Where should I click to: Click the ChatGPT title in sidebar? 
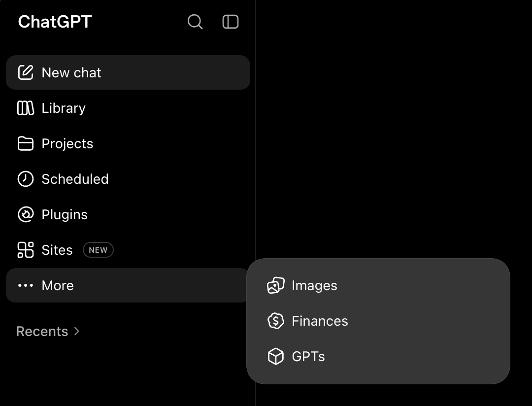(x=55, y=22)
